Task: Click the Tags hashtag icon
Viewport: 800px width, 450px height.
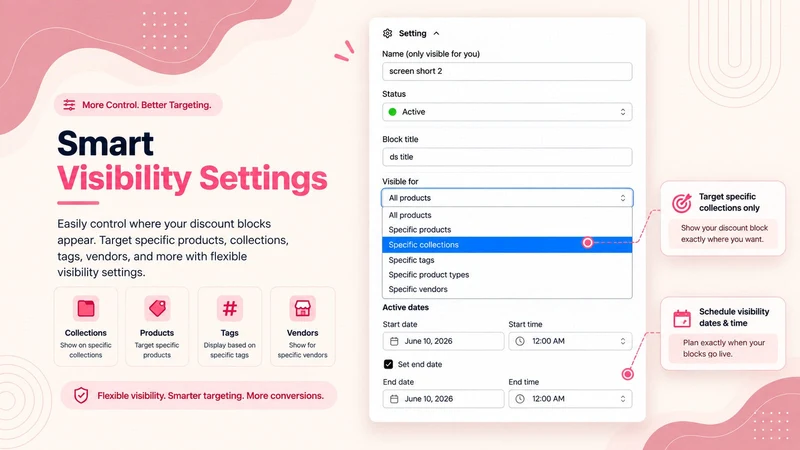Action: [x=230, y=309]
